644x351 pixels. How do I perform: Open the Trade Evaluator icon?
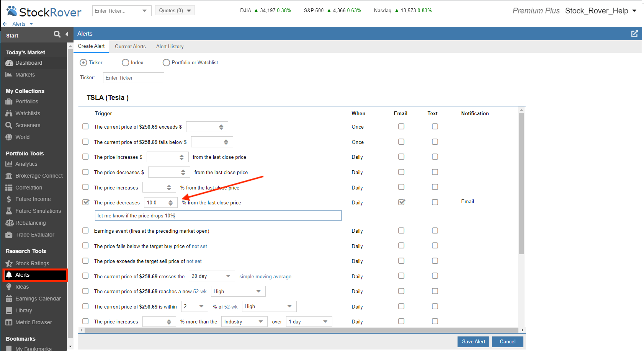click(9, 235)
